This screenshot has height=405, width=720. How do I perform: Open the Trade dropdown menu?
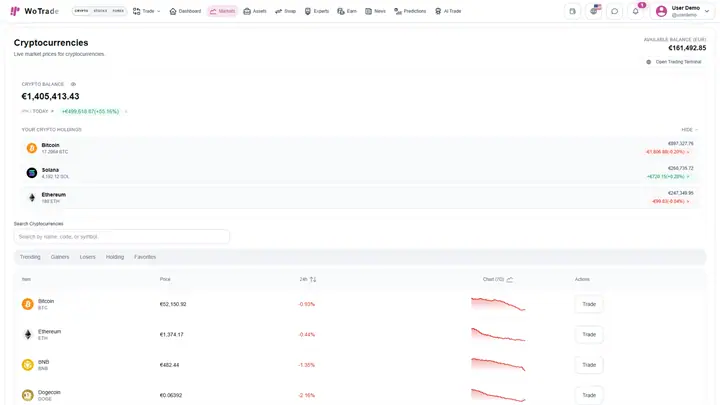click(146, 11)
